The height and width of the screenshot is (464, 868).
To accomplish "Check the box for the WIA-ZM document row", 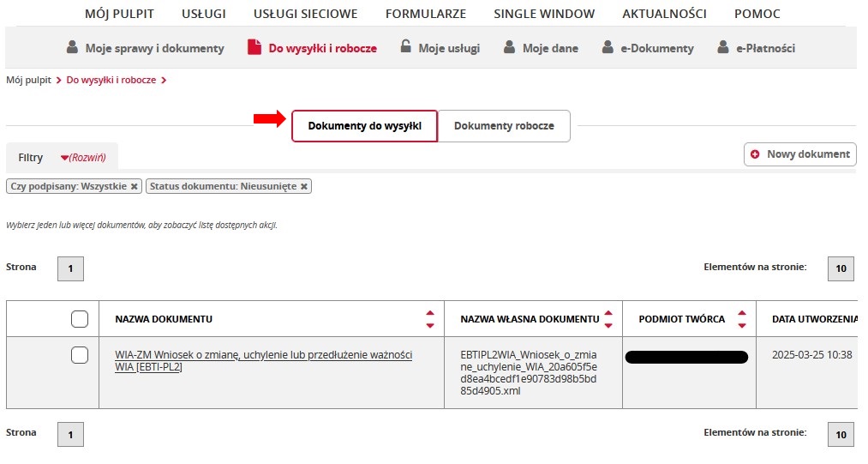I will (x=80, y=355).
